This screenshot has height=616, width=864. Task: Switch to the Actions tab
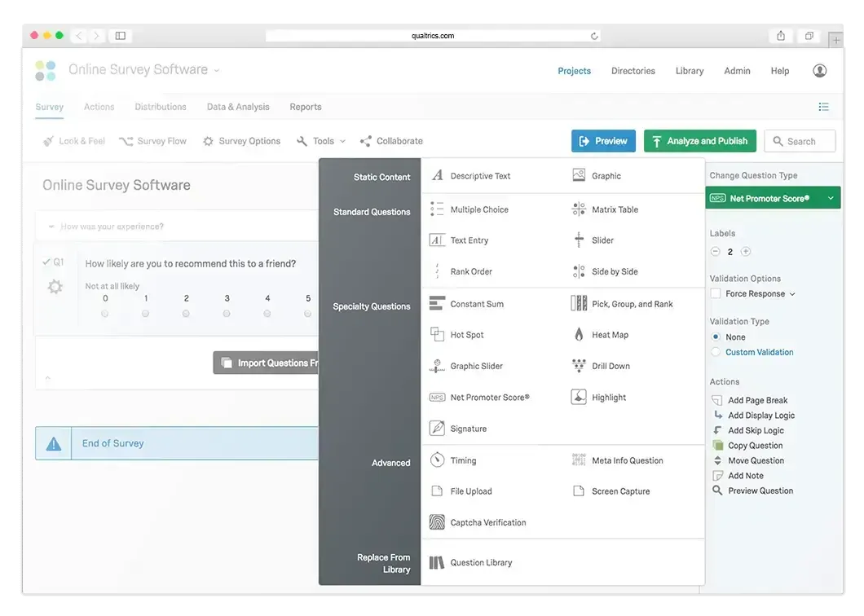[x=99, y=107]
